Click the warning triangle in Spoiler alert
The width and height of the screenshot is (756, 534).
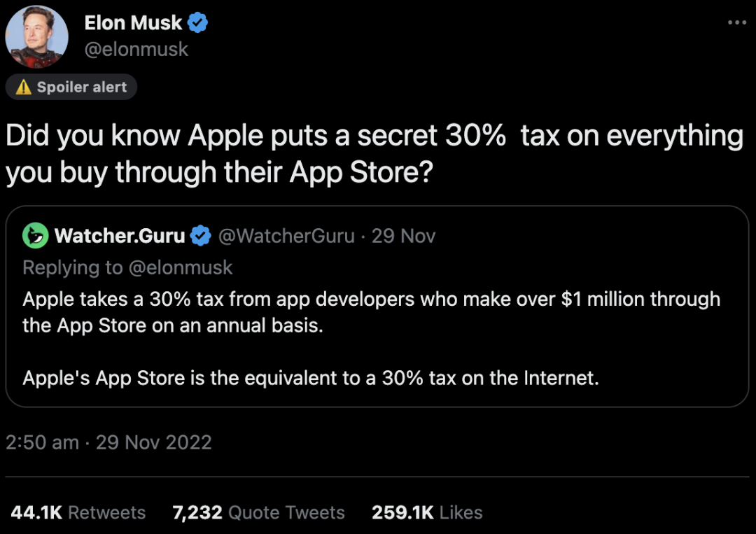(24, 87)
